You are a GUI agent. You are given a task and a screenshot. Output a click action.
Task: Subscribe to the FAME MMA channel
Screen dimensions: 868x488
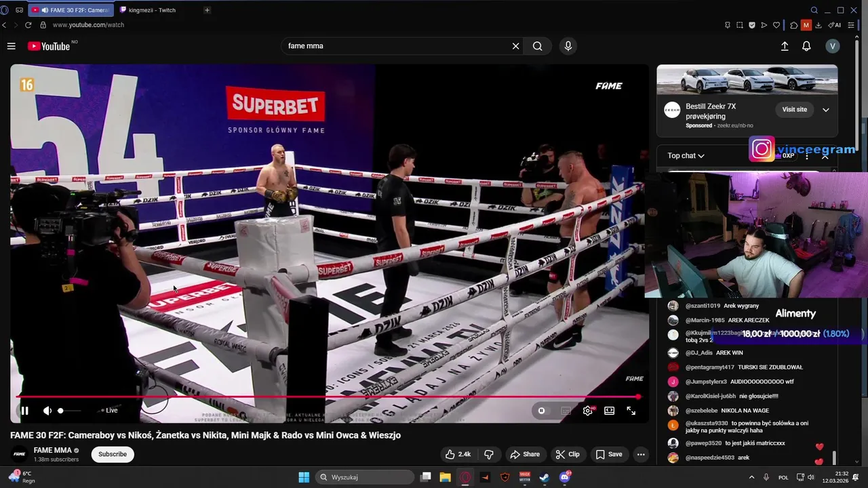tap(113, 454)
